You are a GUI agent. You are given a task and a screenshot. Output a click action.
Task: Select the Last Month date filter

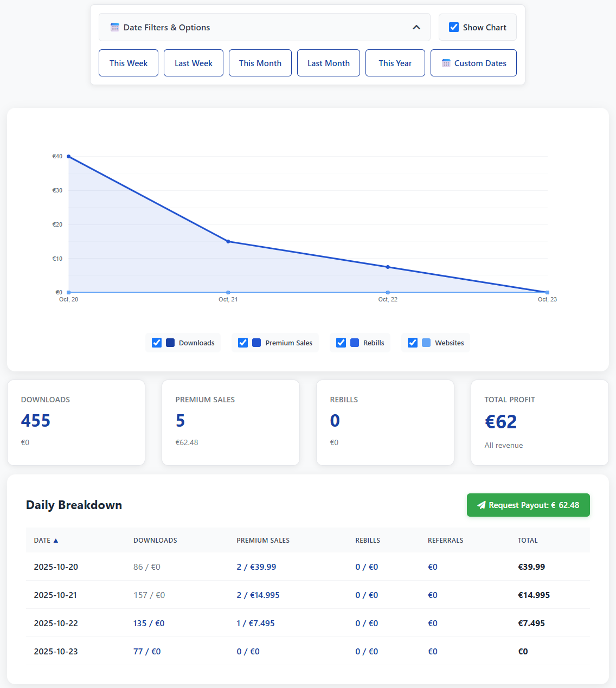[328, 63]
